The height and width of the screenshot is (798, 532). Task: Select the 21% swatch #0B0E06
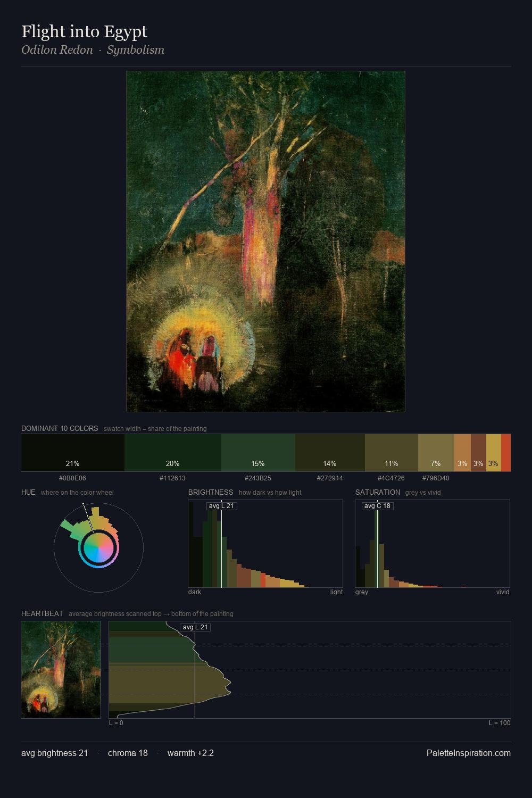coord(73,453)
